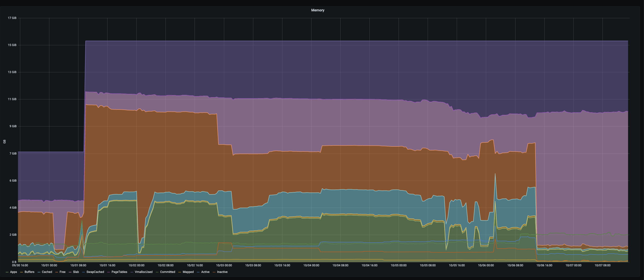Click the VmallocUsed legend color marker
Image resolution: width=644 pixels, height=280 pixels.
point(131,272)
